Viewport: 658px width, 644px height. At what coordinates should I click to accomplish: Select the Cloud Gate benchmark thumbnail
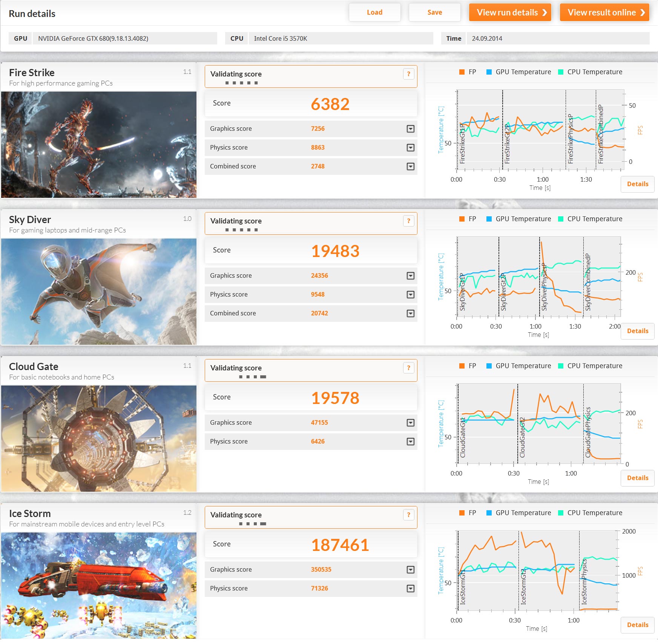99,439
